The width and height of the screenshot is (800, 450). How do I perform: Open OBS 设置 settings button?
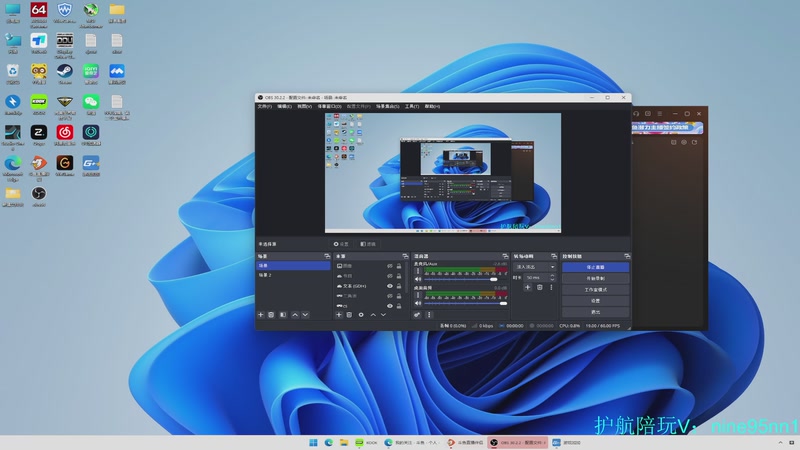pyautogui.click(x=595, y=301)
